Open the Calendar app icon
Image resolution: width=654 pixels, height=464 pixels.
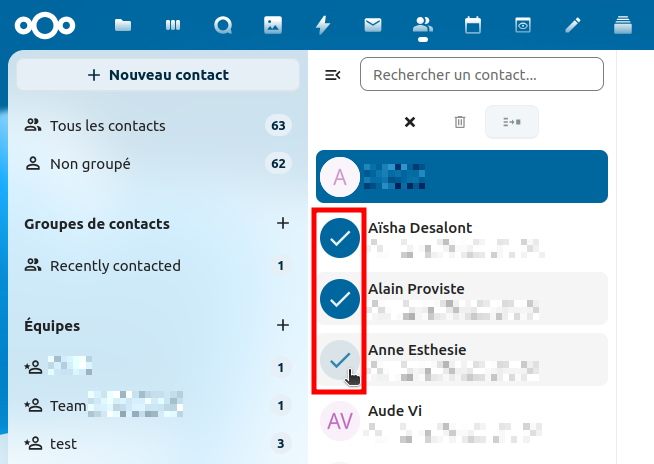(x=473, y=25)
